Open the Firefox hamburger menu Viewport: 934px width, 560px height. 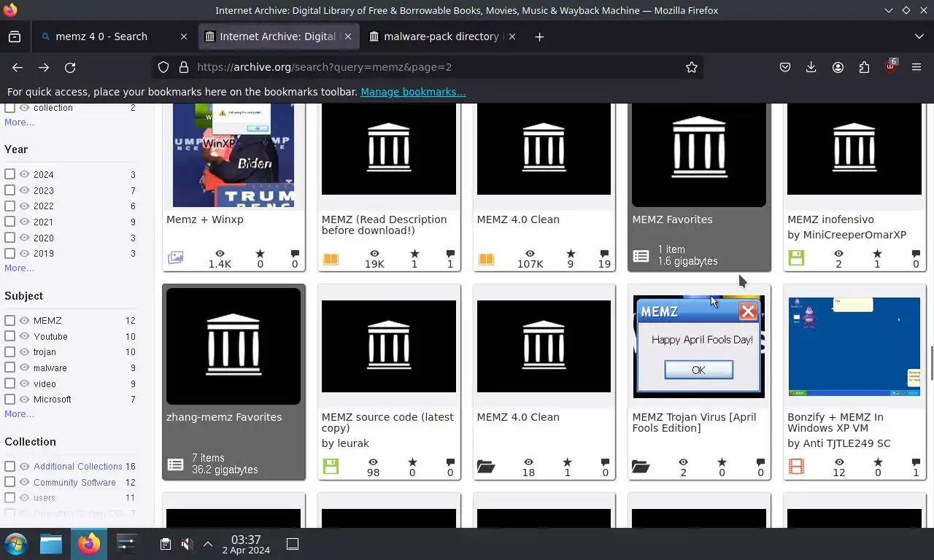coord(916,67)
